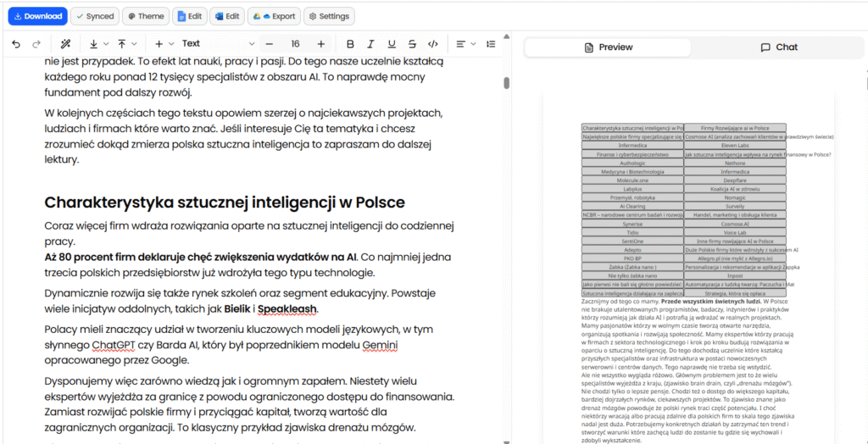This screenshot has height=444, width=868.
Task: Switch to the Chat tab
Action: (779, 47)
